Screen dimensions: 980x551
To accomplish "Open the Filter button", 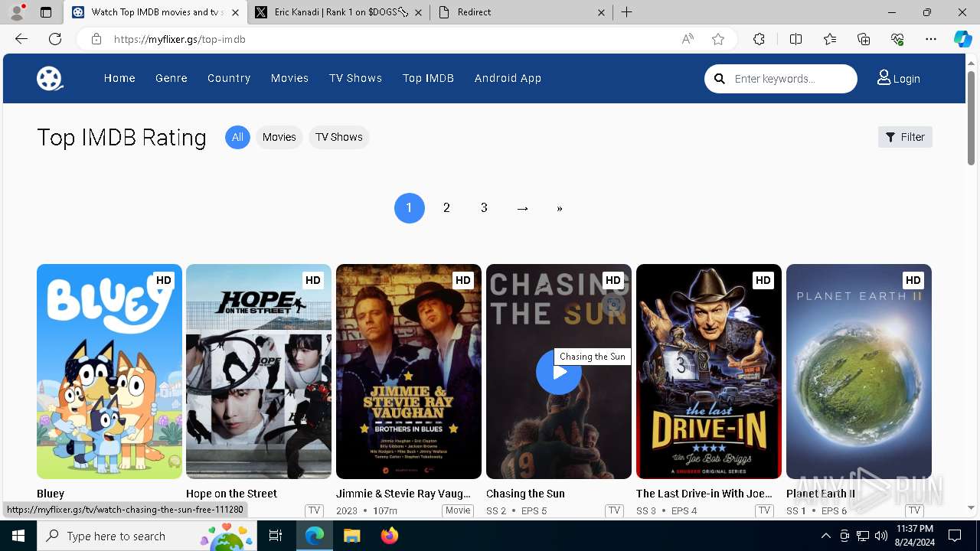I will click(x=905, y=137).
